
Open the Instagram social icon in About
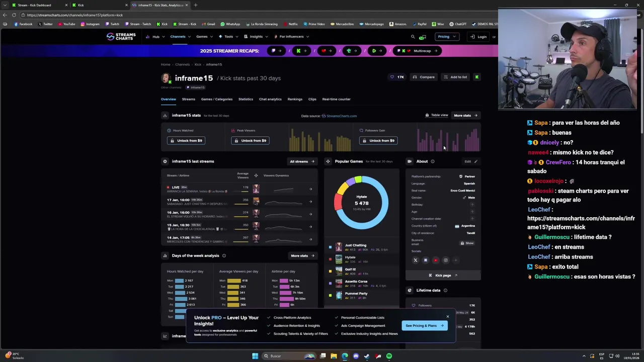[445, 260]
